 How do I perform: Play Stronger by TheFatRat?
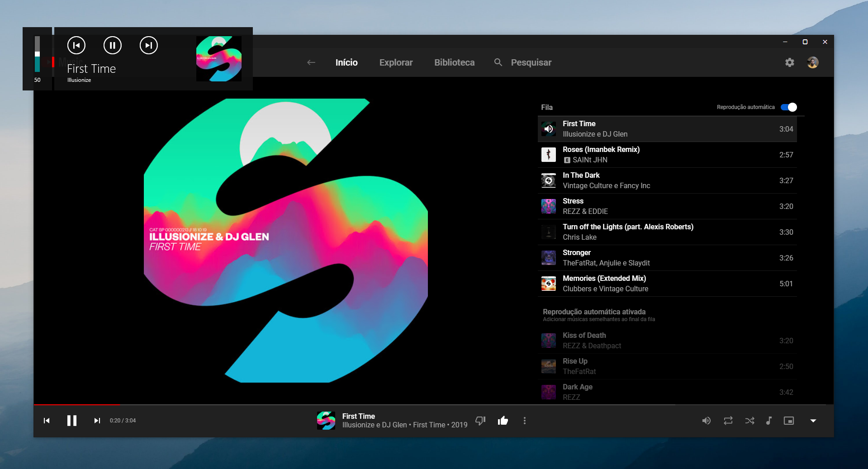[x=667, y=258]
